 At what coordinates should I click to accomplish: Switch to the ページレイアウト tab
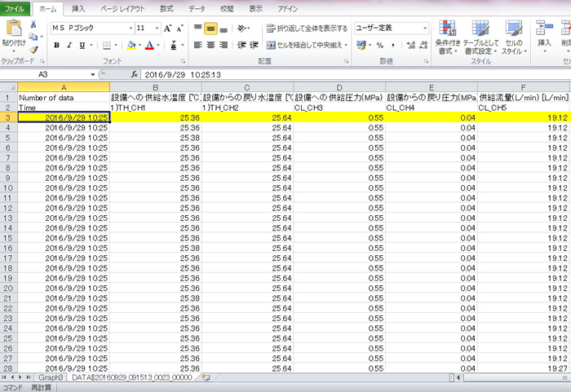click(122, 9)
